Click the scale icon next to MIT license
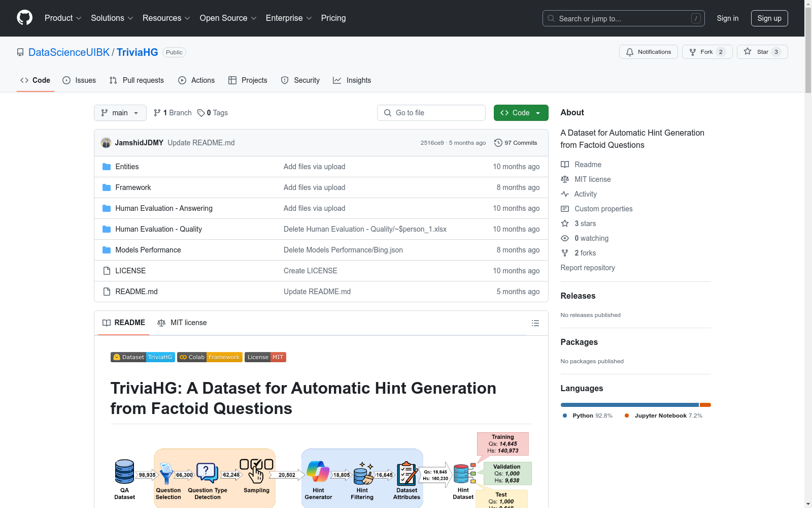This screenshot has height=508, width=812. (x=565, y=179)
